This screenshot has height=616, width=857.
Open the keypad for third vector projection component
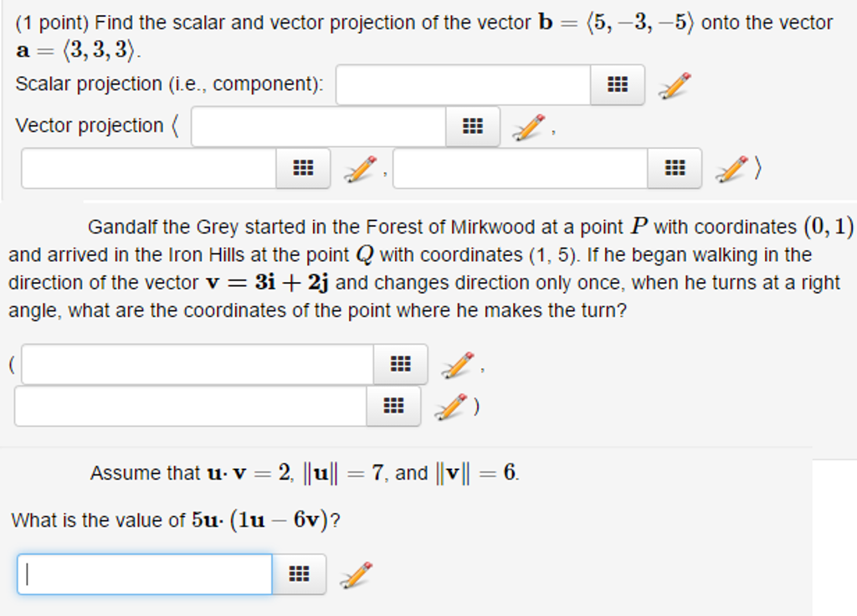point(674,167)
